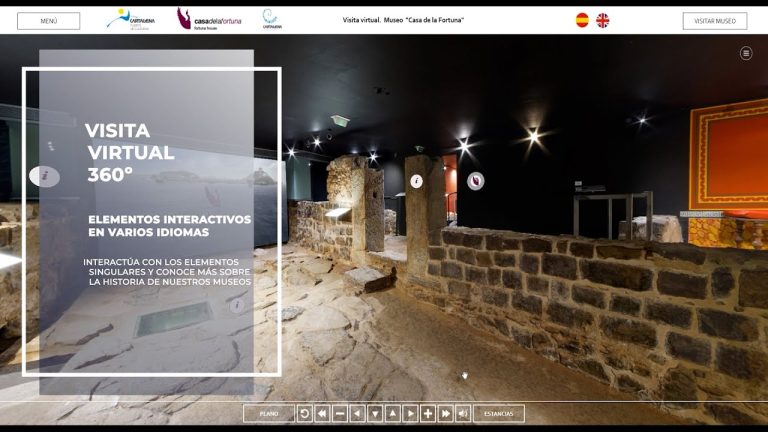768x432 pixels.
Task: Zoom in with the plus icon
Action: [428, 414]
